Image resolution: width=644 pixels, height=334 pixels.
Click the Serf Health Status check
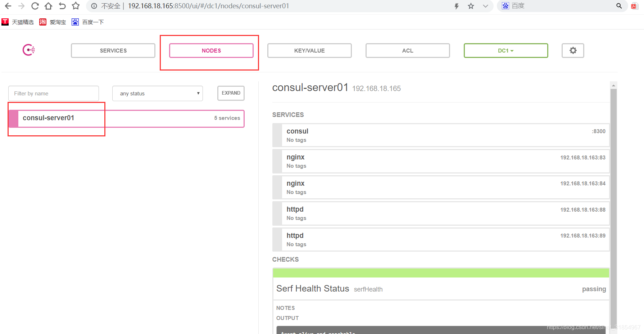pos(313,289)
